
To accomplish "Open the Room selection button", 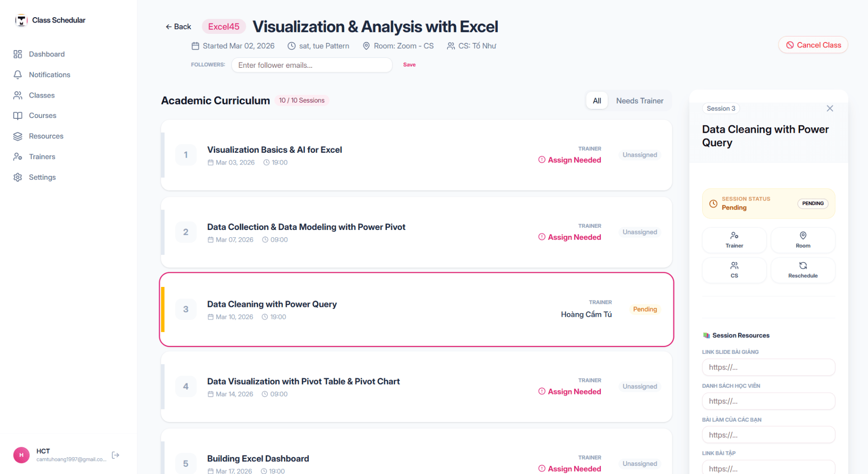I will (x=802, y=240).
